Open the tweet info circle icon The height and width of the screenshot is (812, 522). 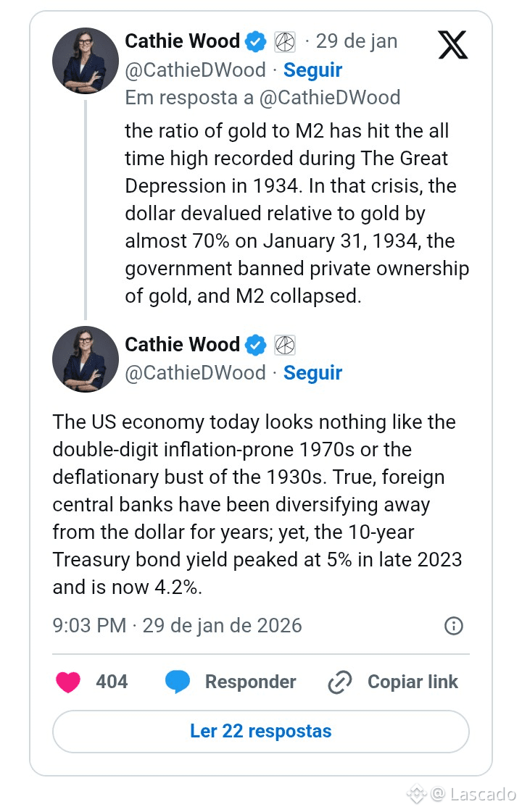453,626
